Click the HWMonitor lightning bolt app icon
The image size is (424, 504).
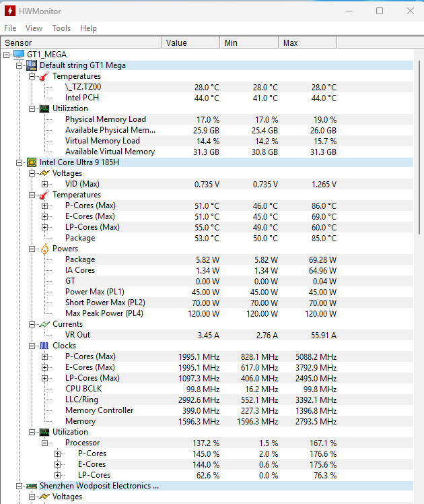click(x=11, y=11)
